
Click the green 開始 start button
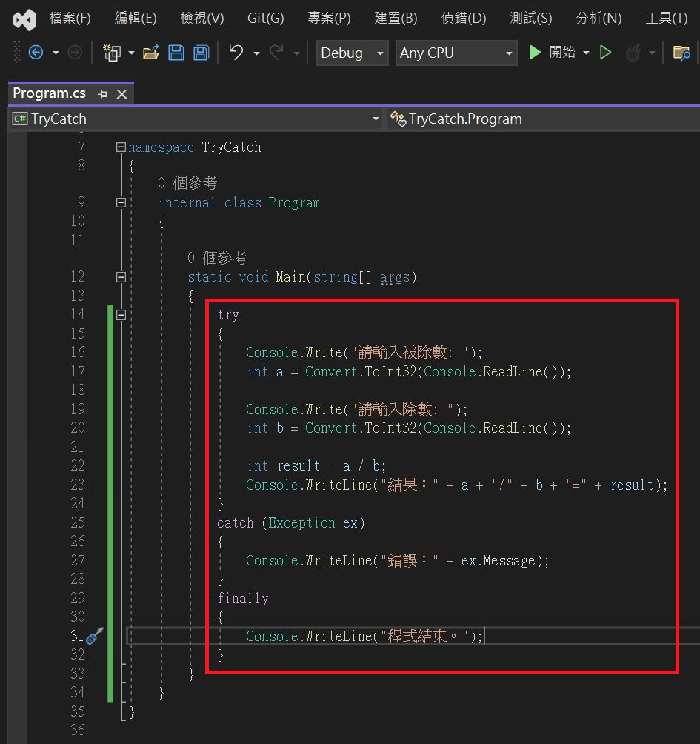[552, 52]
